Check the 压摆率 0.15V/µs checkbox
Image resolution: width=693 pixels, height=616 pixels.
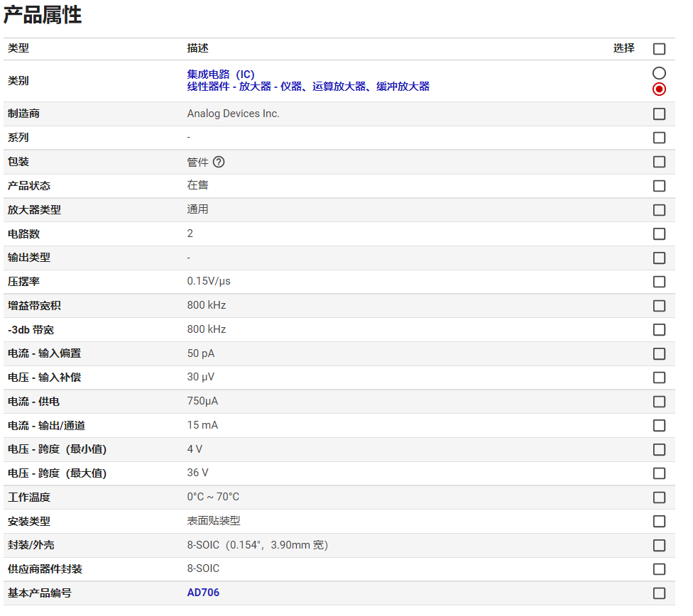659,282
